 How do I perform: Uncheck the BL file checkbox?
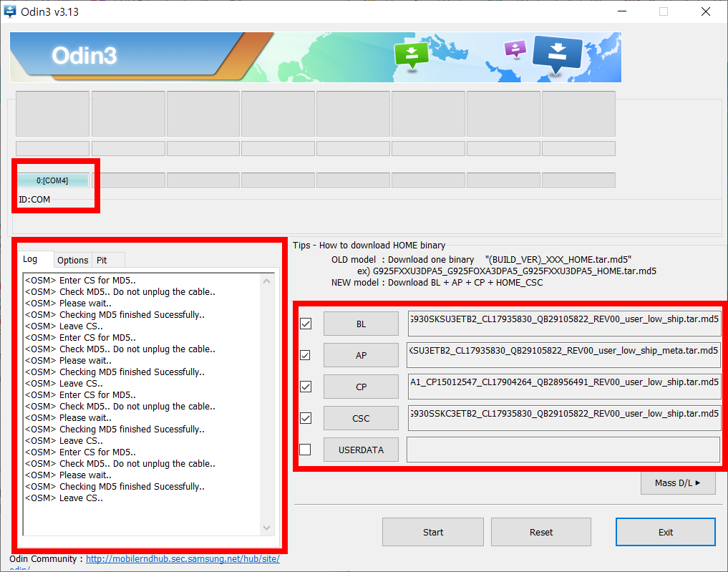pos(306,324)
